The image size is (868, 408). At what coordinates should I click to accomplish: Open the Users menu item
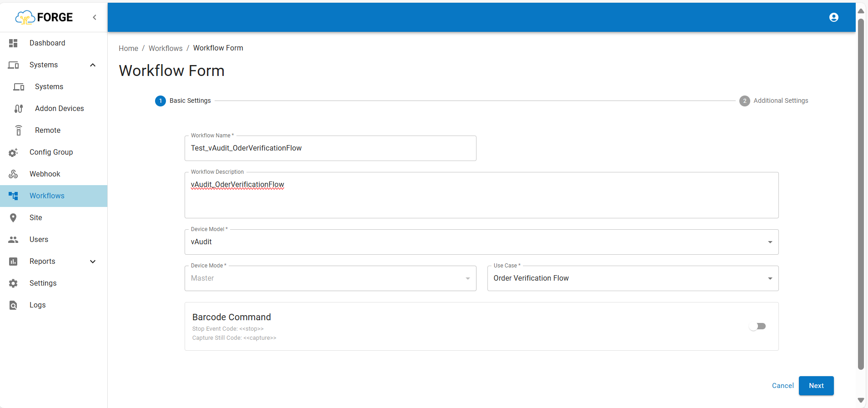pos(39,240)
